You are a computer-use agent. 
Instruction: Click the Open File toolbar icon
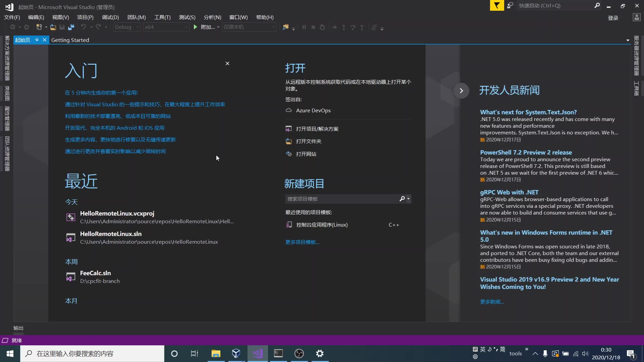click(53, 27)
